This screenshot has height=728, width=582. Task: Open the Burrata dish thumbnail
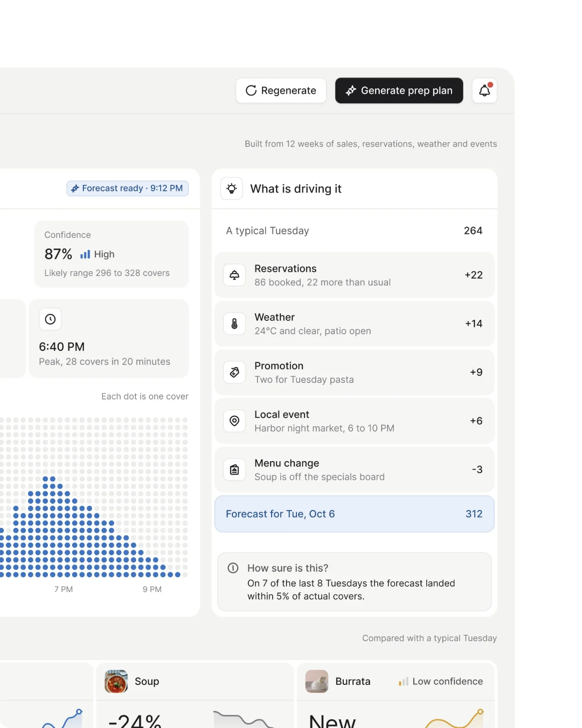(317, 681)
